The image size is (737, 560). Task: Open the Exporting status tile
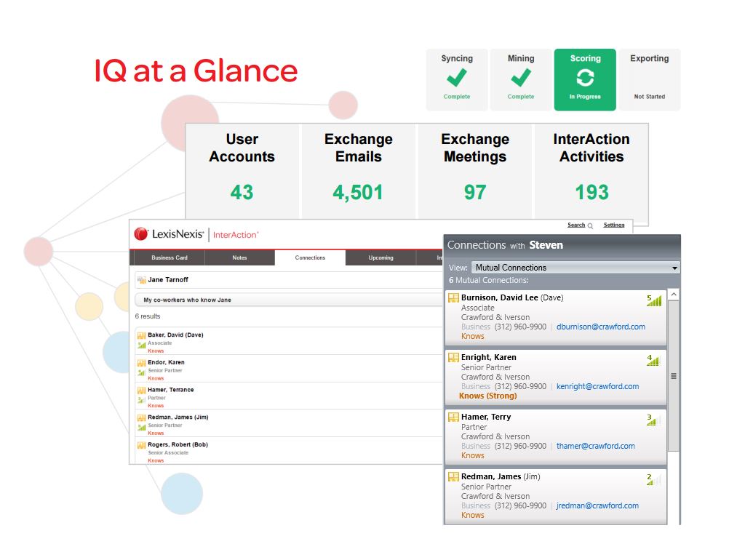tap(649, 79)
